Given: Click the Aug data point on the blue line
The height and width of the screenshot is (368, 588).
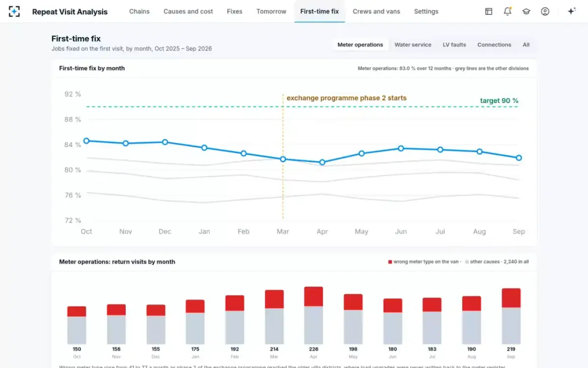Looking at the screenshot, I should [x=479, y=152].
